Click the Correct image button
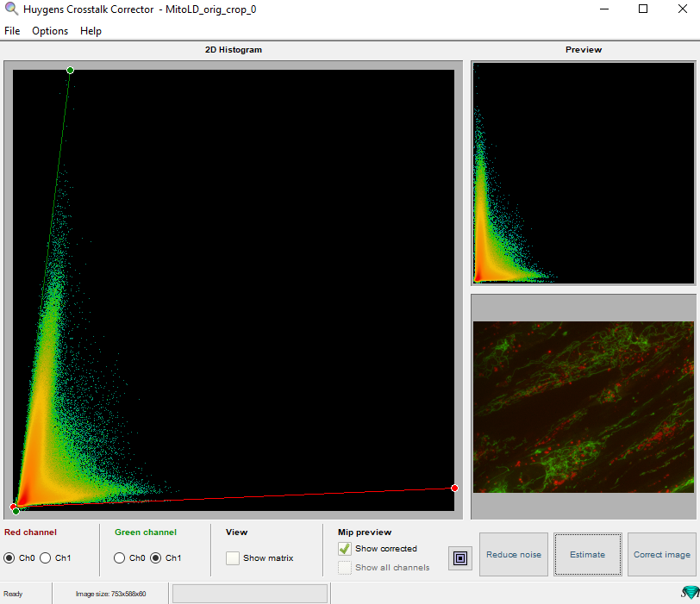The width and height of the screenshot is (700, 604). (x=661, y=554)
